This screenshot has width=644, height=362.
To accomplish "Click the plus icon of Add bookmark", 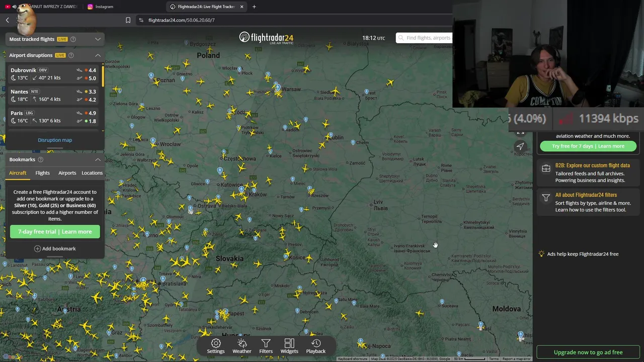I will [37, 248].
